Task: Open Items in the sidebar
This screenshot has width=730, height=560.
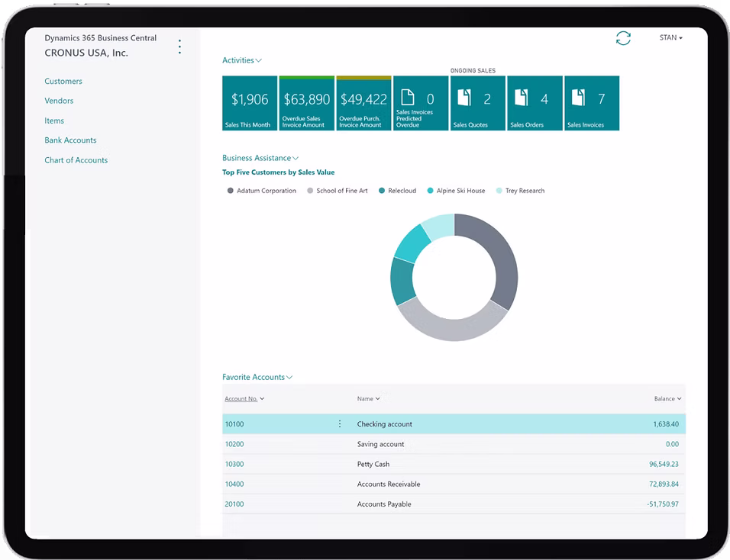Action: tap(54, 121)
